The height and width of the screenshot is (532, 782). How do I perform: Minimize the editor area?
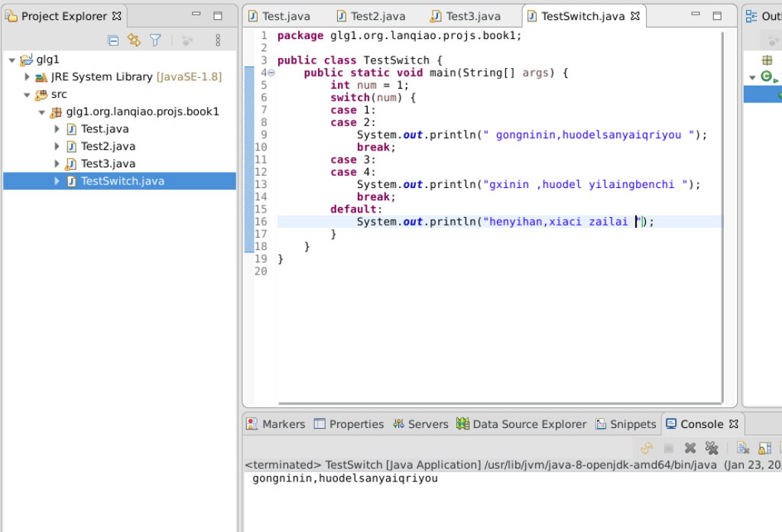click(x=695, y=14)
